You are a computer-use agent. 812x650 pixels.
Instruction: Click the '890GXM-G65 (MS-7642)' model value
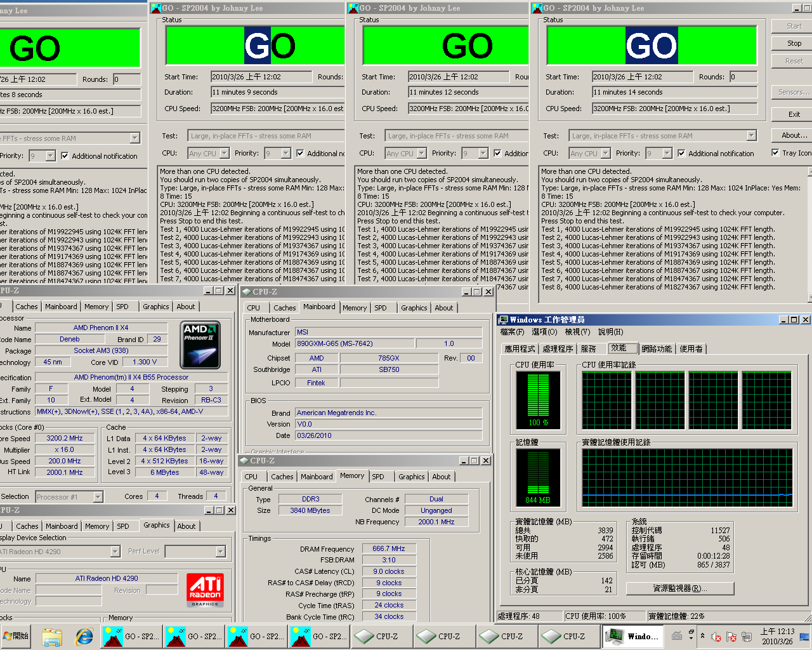(x=353, y=343)
